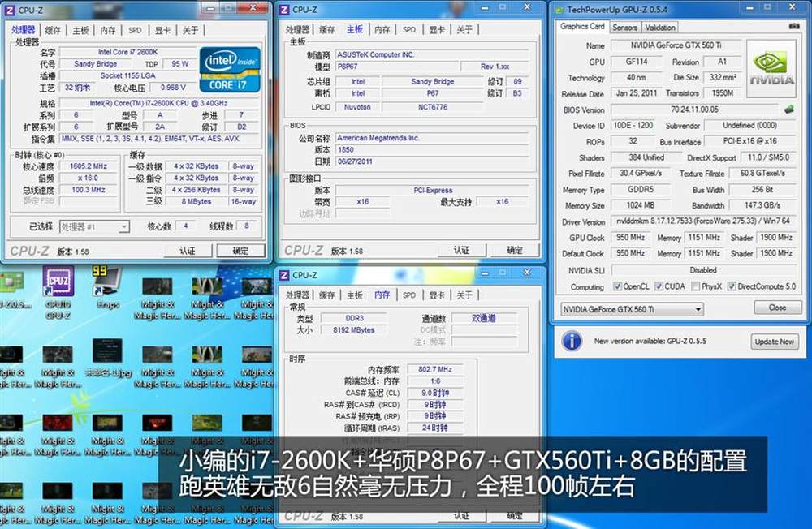812x529 pixels.
Task: Toggle the OpenCL checkbox
Action: [617, 286]
